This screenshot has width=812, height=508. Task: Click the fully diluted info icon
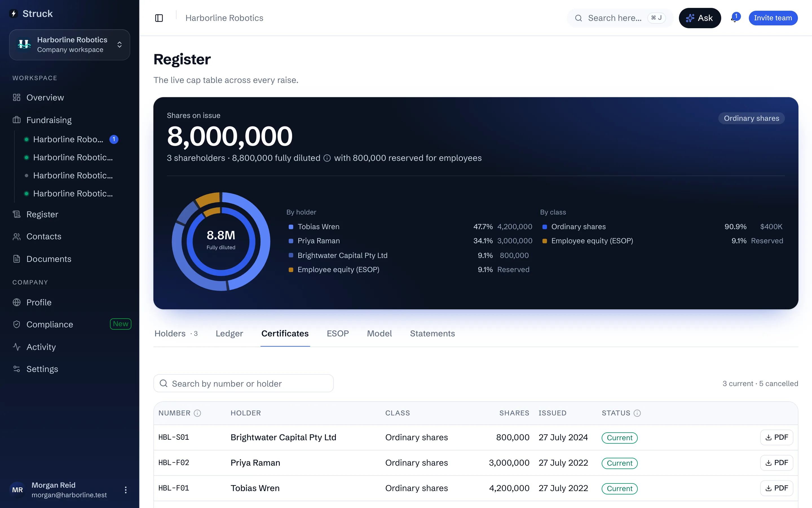click(327, 158)
